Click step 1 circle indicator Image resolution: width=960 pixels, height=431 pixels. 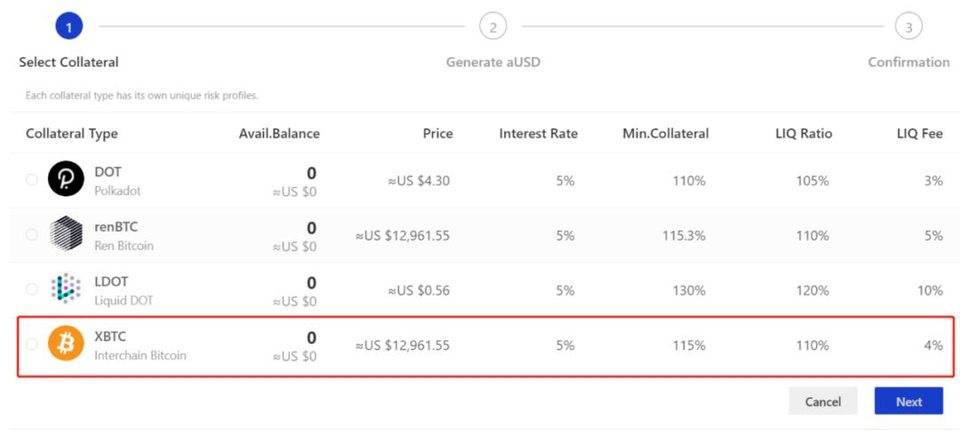68,27
